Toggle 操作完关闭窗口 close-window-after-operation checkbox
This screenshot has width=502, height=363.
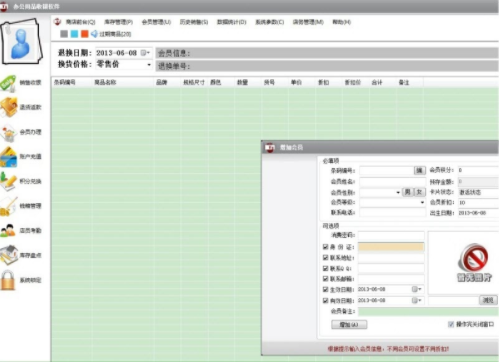point(451,324)
